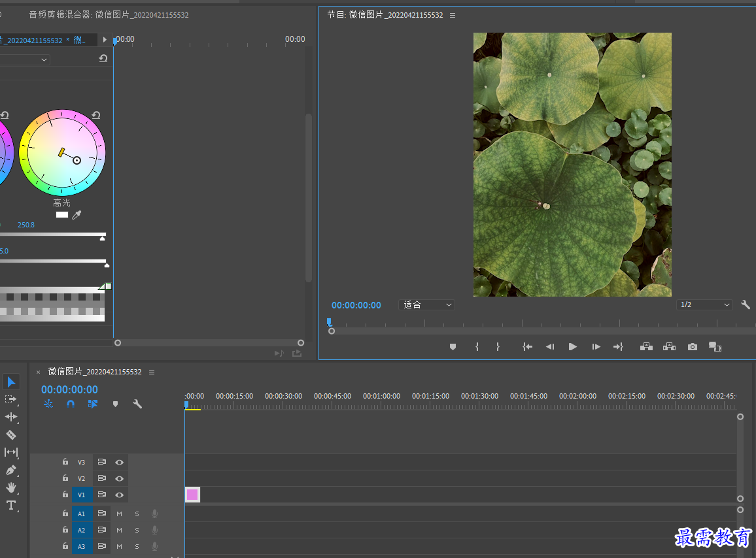The height and width of the screenshot is (558, 756).
Task: Open comparison view button
Action: [715, 346]
